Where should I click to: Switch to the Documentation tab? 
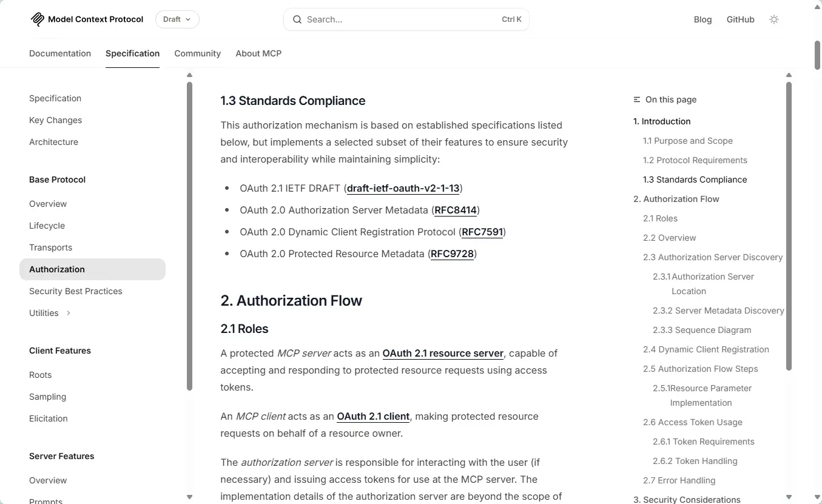[59, 53]
